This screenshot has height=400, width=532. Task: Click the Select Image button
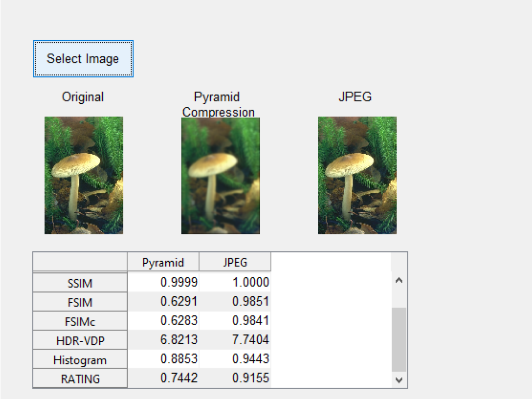coord(83,59)
